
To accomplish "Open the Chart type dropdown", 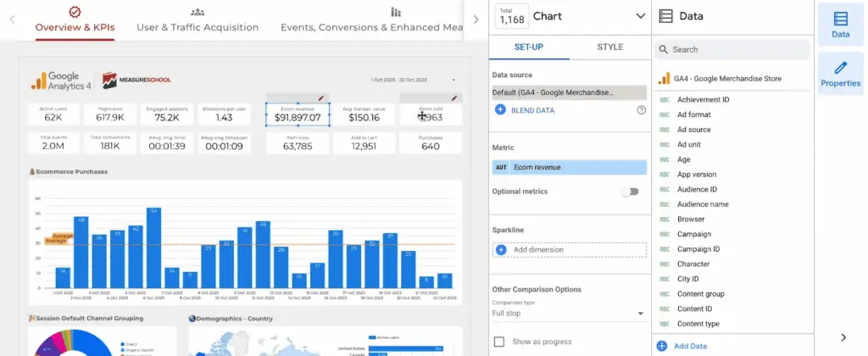I will (x=641, y=16).
